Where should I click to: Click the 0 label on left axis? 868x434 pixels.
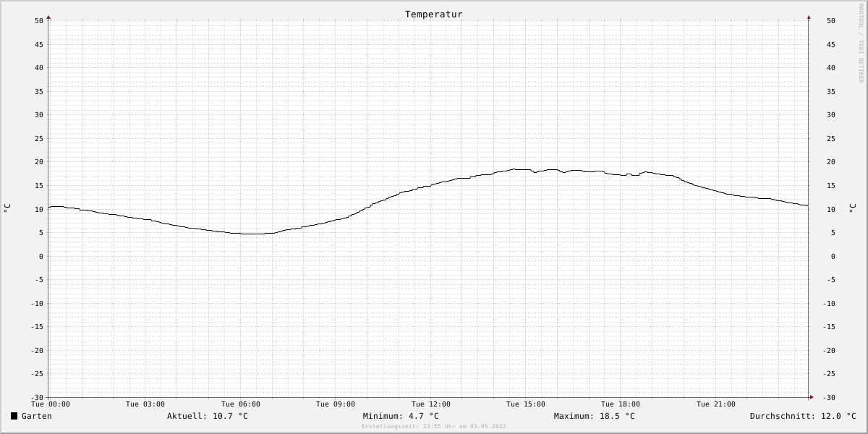coord(41,256)
